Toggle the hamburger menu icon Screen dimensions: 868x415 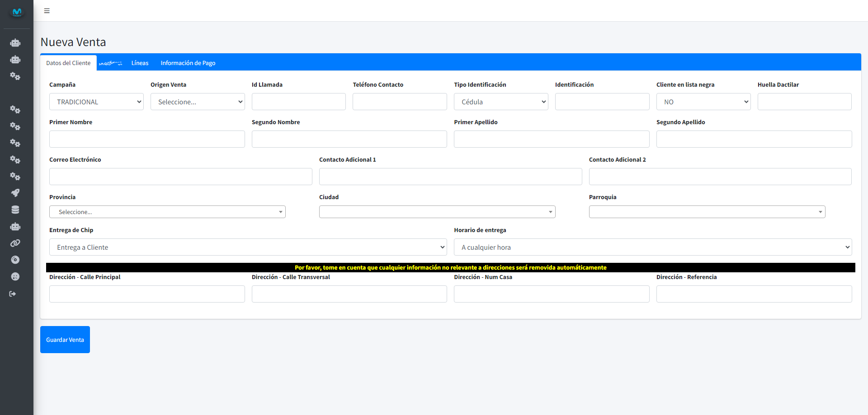pos(47,11)
